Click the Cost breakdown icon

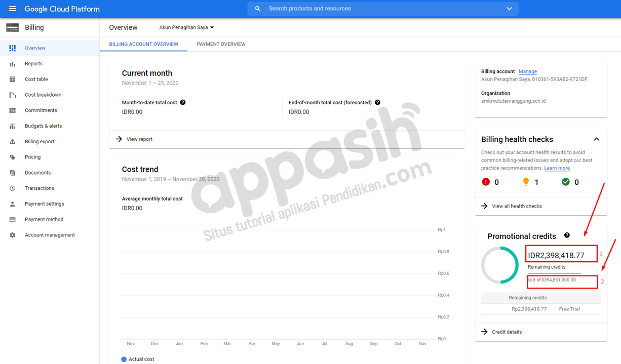(13, 95)
